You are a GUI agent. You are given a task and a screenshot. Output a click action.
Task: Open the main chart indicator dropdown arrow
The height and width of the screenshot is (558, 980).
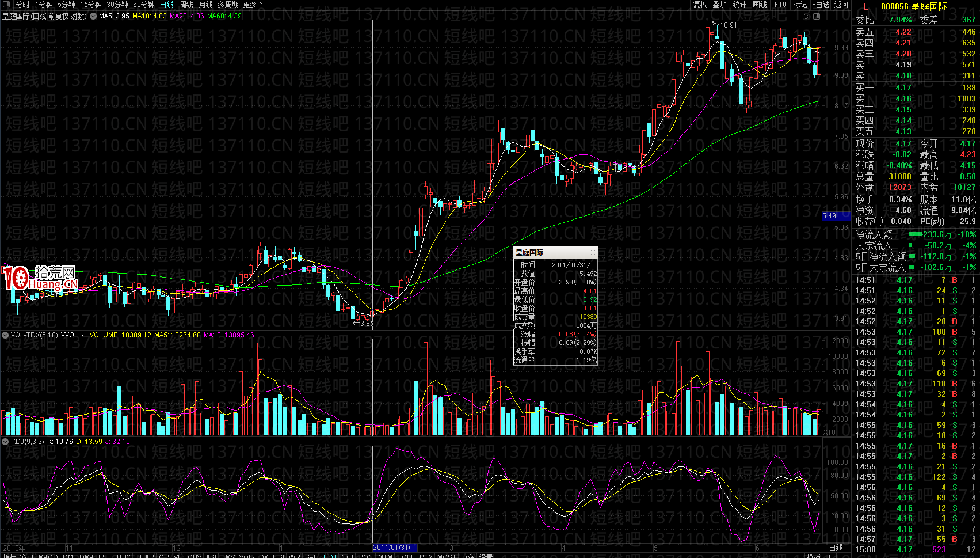(x=93, y=16)
